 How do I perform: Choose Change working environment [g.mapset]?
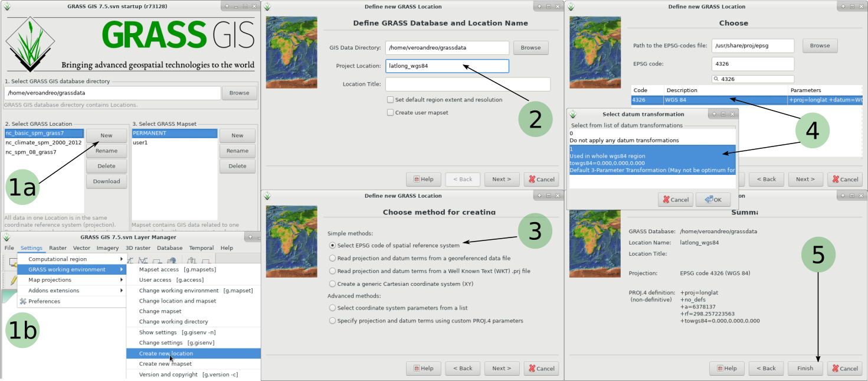(x=194, y=291)
